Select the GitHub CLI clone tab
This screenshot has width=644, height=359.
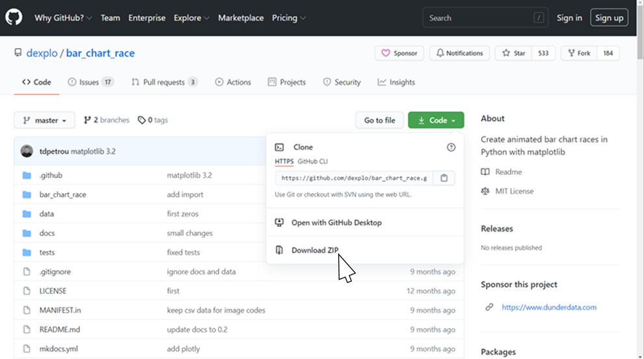[312, 161]
